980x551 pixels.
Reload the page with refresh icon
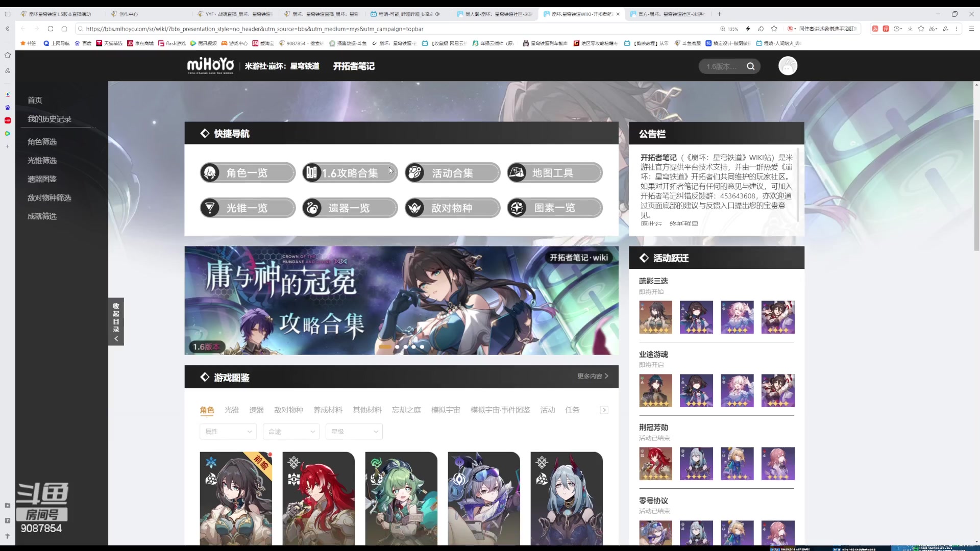[x=50, y=29]
